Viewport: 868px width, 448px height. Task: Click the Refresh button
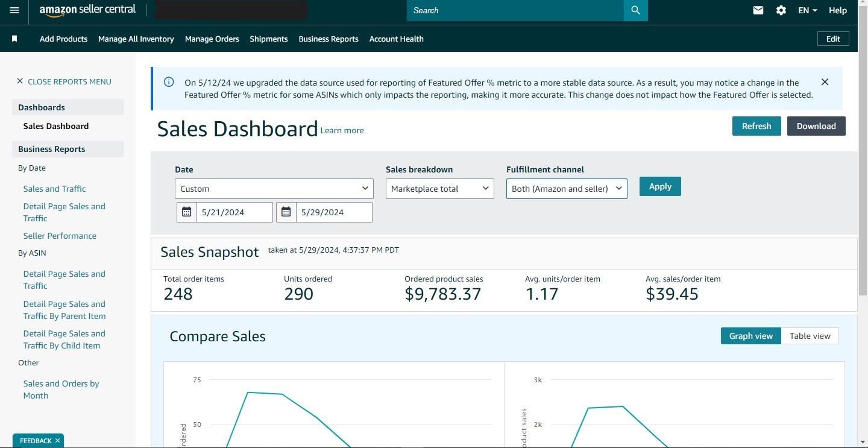click(756, 126)
